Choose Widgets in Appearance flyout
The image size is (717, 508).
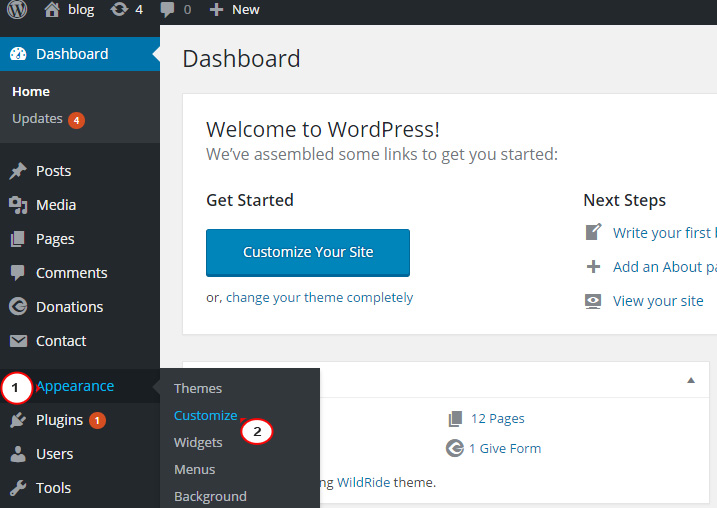pyautogui.click(x=198, y=443)
